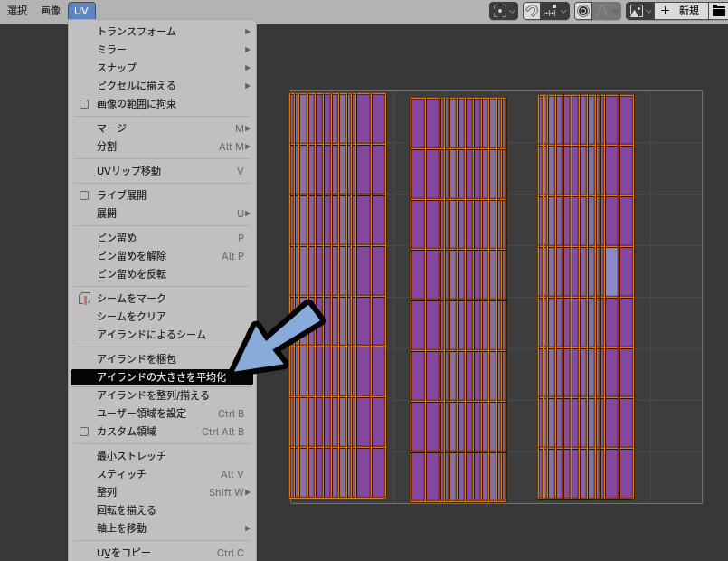The height and width of the screenshot is (561, 728).
Task: Toggle the proportional editing circle icon
Action: 583,11
